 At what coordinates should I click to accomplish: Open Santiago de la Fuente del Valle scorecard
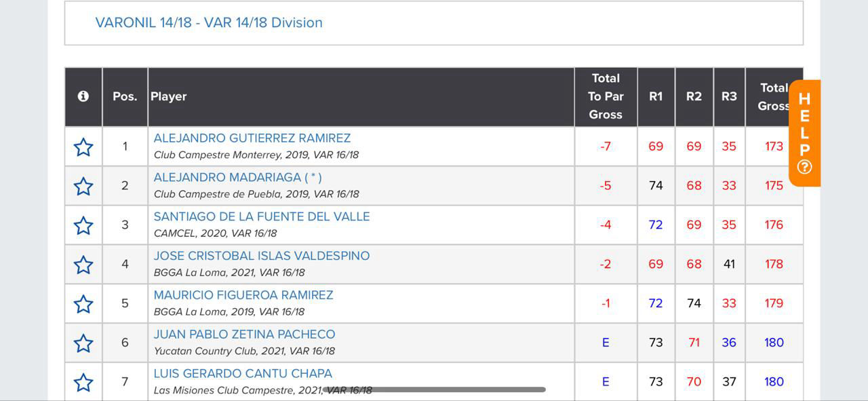coord(262,216)
